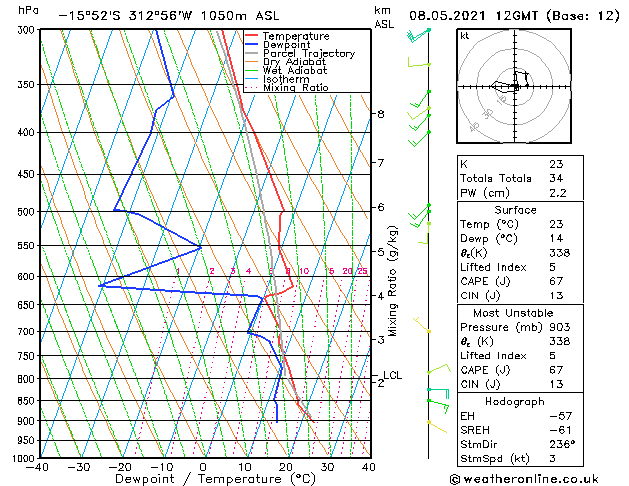
Task: Click the "StmDir" row label
Action: [479, 445]
